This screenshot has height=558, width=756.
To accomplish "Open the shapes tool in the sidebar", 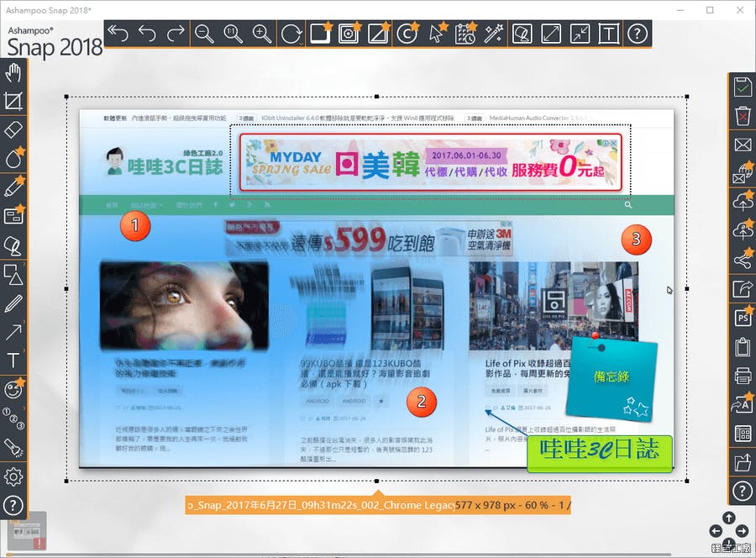I will [x=13, y=275].
